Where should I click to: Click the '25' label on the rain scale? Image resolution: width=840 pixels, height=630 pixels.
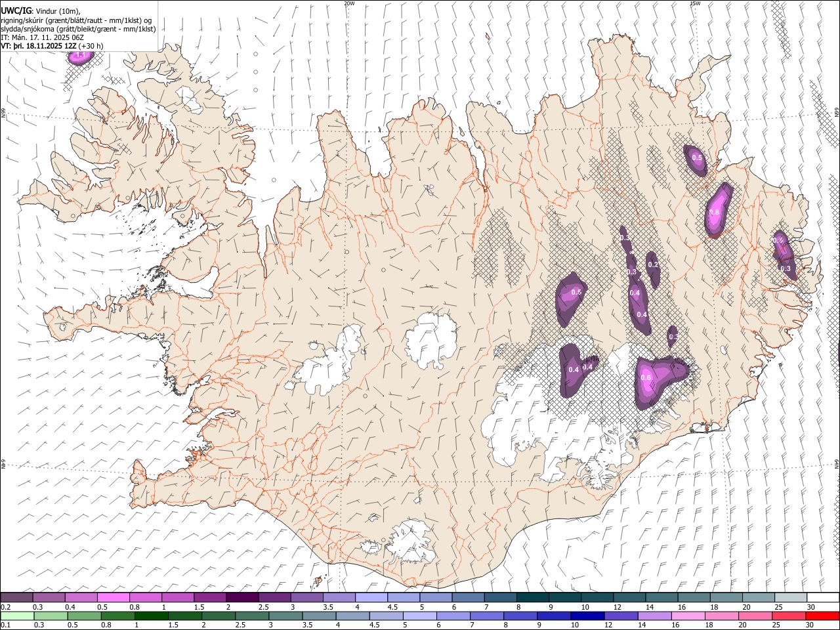tap(777, 625)
